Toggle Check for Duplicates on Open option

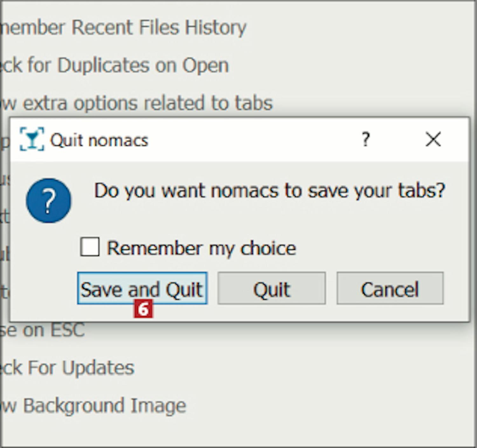(x=114, y=65)
